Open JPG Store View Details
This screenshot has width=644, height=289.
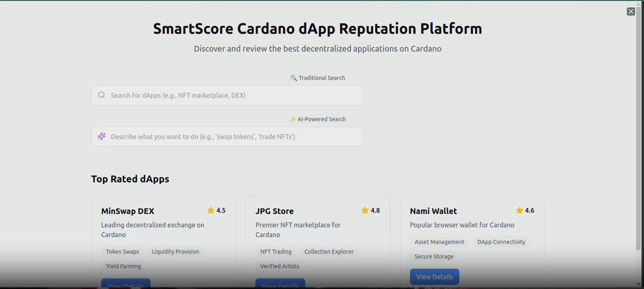click(x=280, y=284)
